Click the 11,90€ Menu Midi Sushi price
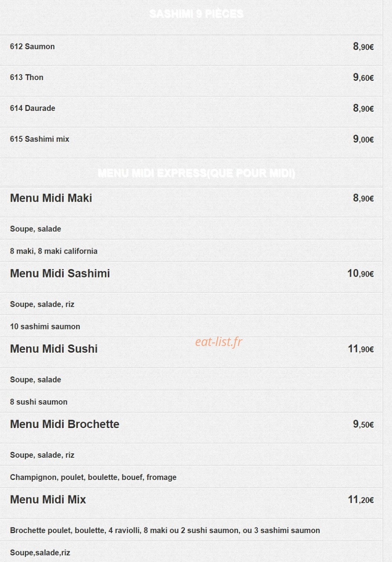 (361, 349)
